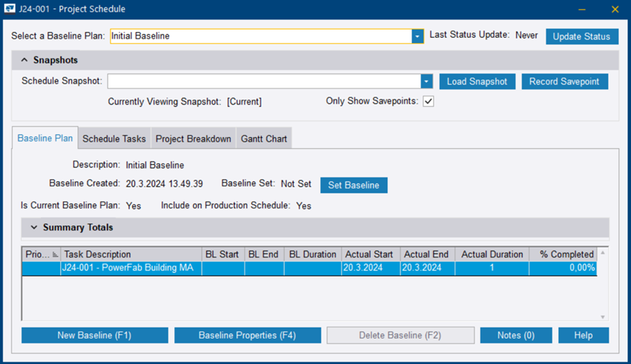Switch to the Schedule Tasks tab

pos(114,139)
